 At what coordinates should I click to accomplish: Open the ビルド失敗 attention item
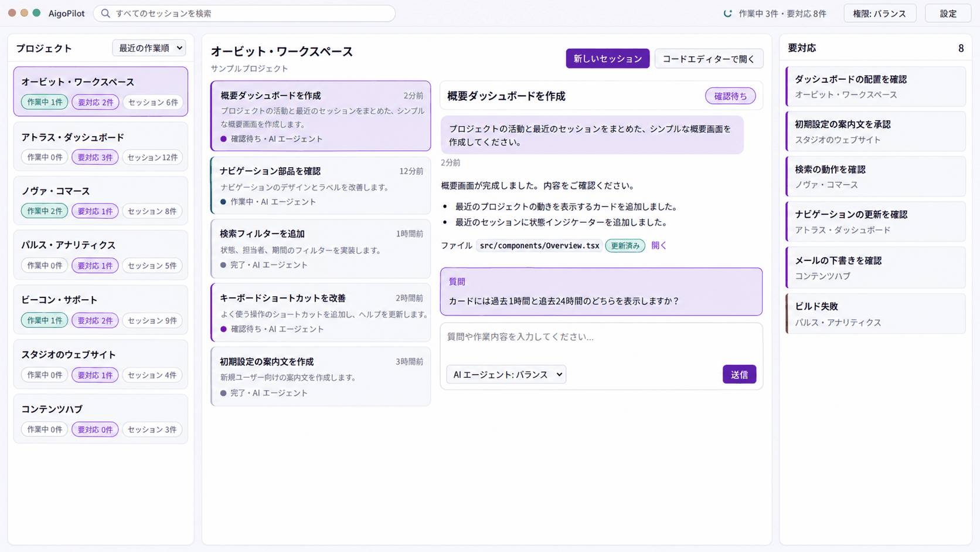tap(876, 314)
